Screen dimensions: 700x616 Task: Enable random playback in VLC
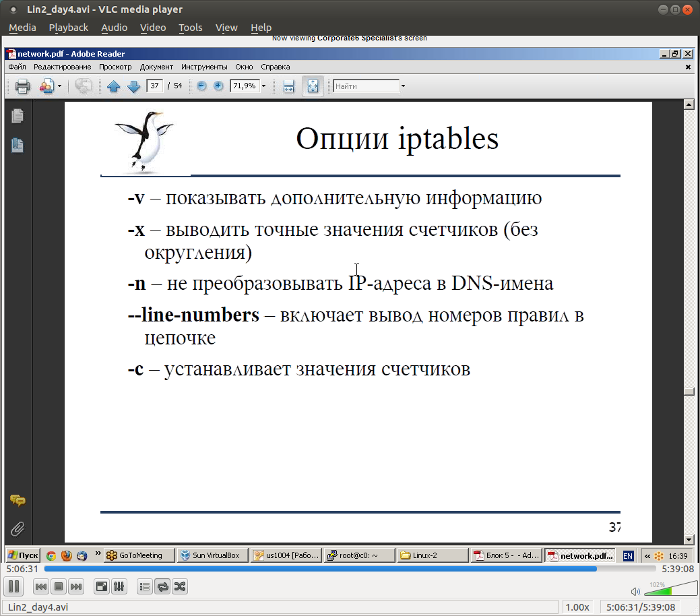pyautogui.click(x=179, y=586)
